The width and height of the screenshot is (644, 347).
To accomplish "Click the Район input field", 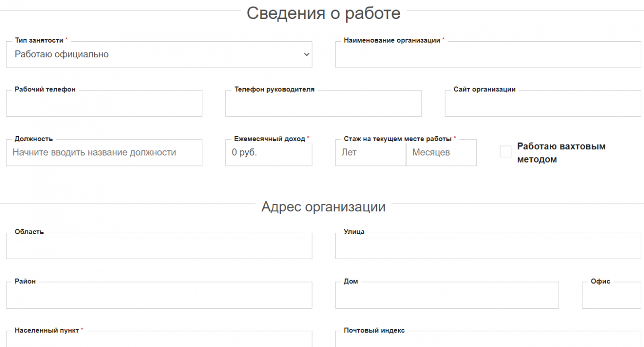I will coord(159,295).
